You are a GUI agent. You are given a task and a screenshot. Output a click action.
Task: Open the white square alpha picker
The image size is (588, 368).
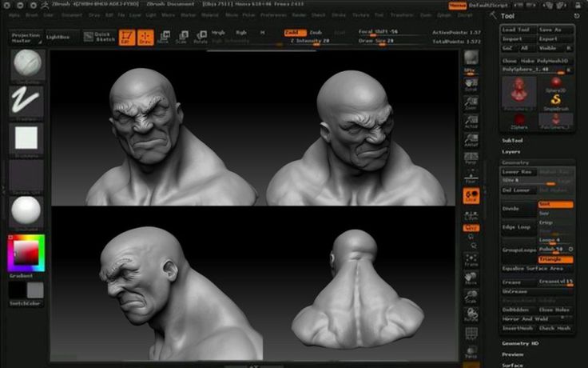(26, 138)
